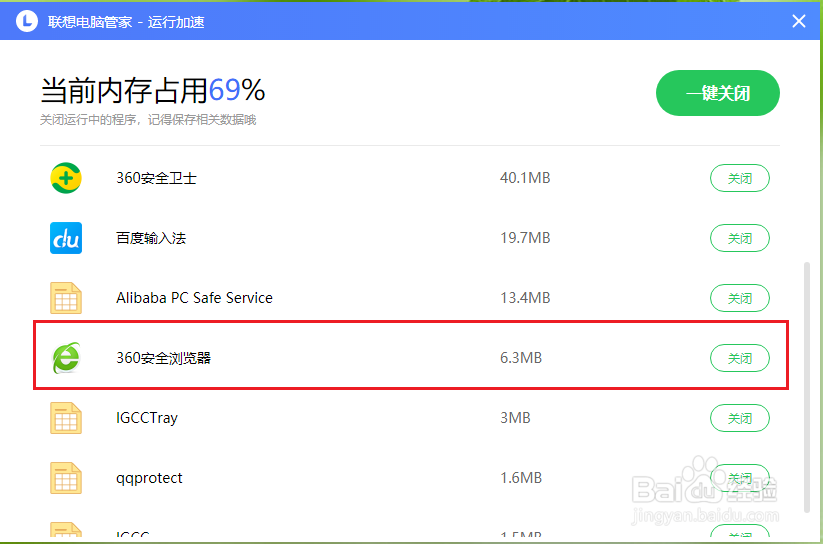823x544 pixels.
Task: Close the 360安全卫士 process
Action: [740, 179]
